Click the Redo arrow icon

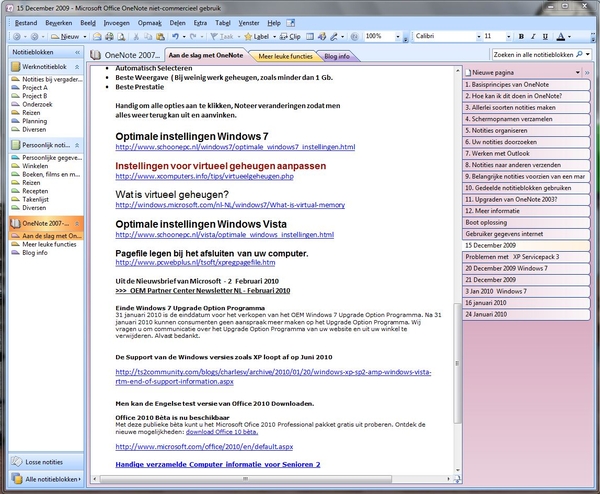point(193,36)
